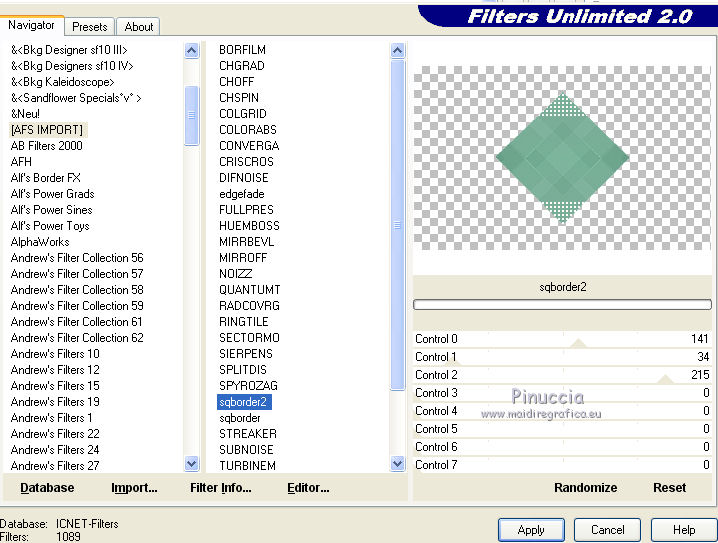Select &<Bkg Designer sf10 III> category

[69, 49]
